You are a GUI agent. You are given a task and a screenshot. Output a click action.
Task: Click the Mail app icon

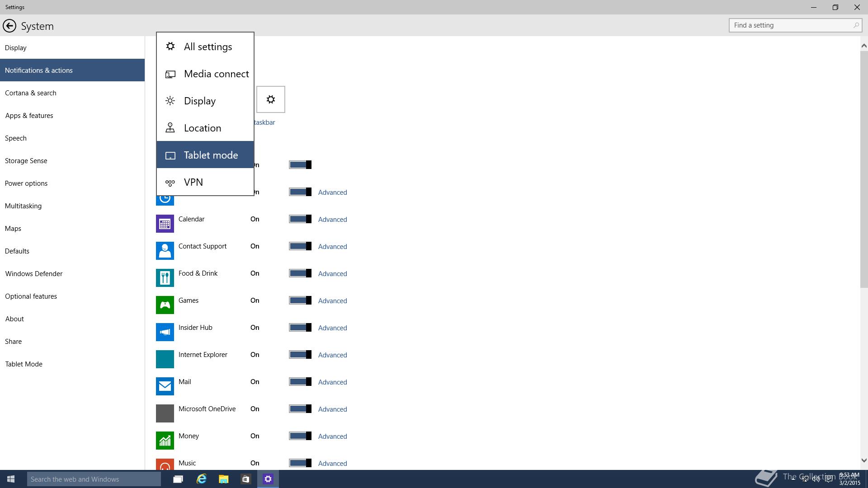pyautogui.click(x=165, y=386)
